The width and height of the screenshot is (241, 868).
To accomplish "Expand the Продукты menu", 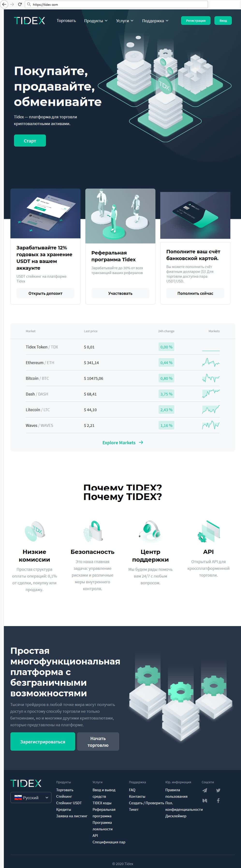I will click(x=95, y=21).
